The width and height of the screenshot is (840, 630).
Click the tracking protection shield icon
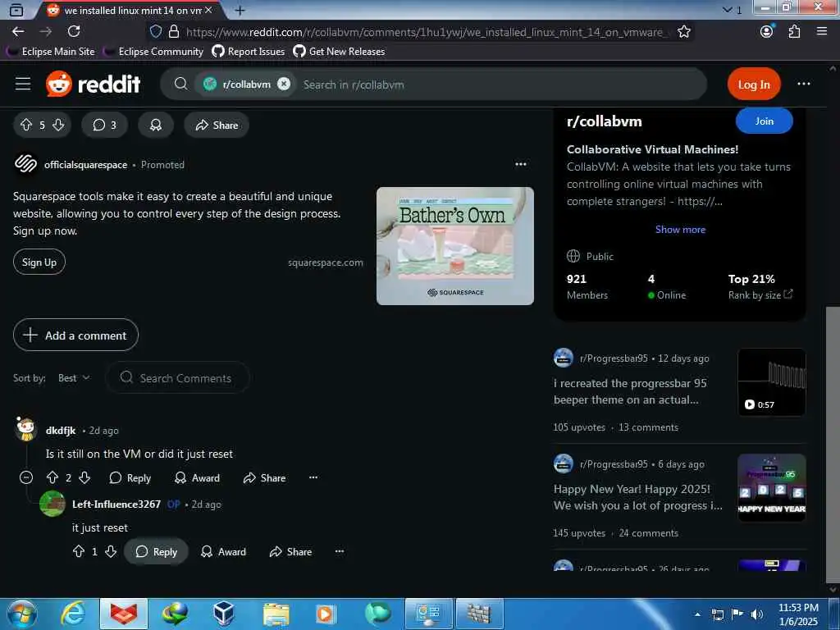pyautogui.click(x=156, y=32)
